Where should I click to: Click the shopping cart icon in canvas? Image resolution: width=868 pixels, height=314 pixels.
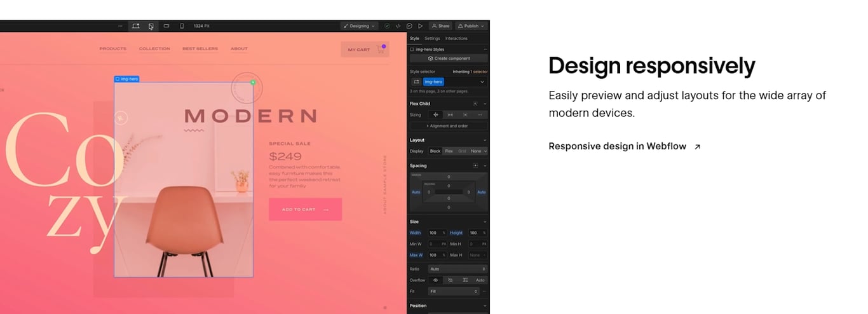click(381, 49)
